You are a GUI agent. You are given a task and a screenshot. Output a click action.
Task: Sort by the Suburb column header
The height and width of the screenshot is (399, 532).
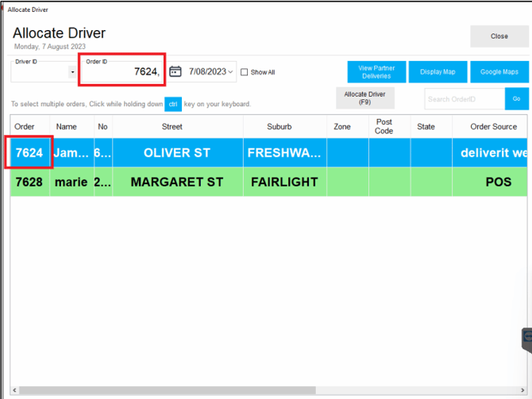click(x=279, y=127)
